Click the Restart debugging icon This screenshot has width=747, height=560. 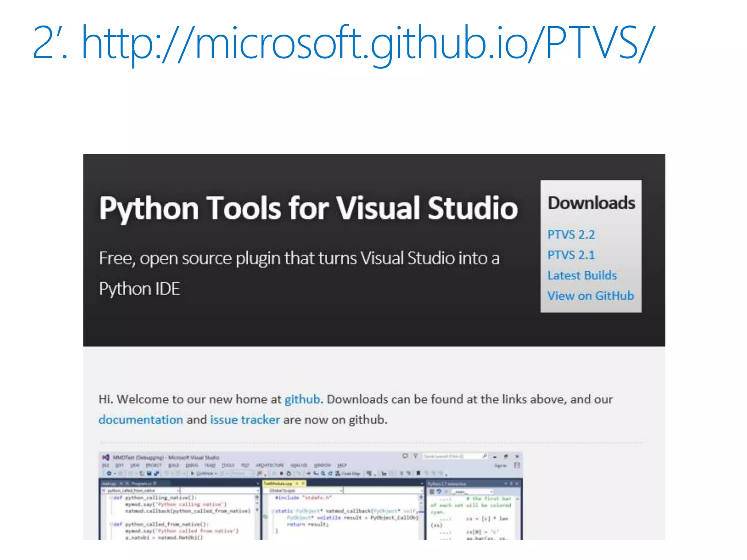(289, 473)
